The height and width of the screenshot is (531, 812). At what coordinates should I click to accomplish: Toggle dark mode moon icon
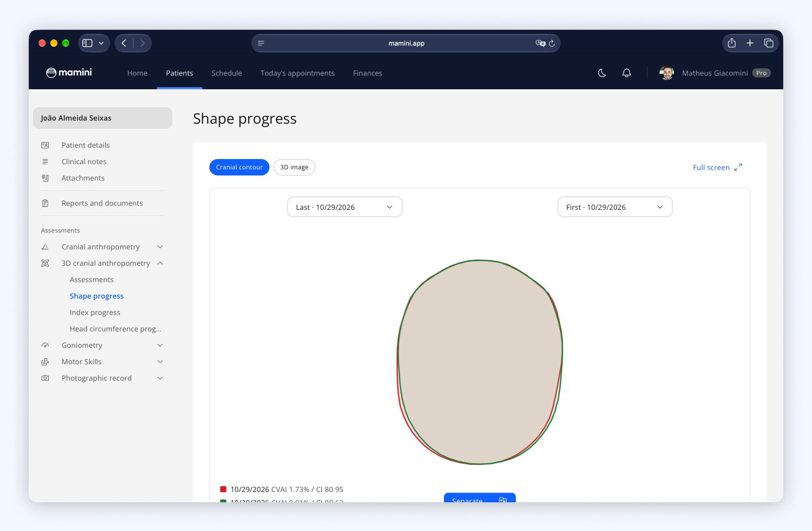point(602,73)
